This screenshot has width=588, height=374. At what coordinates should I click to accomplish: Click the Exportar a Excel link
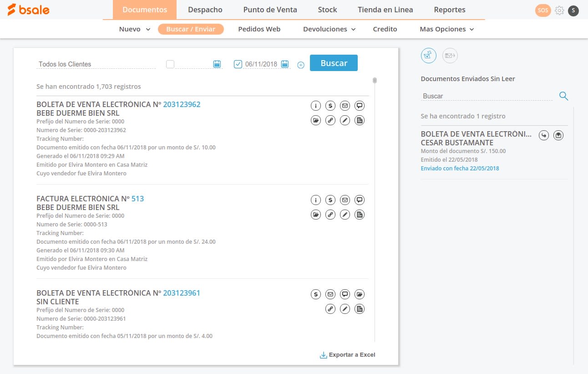[x=347, y=354]
